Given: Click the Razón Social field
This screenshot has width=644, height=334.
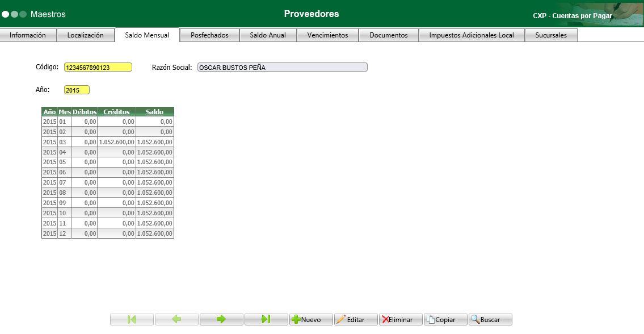Looking at the screenshot, I should pyautogui.click(x=283, y=68).
